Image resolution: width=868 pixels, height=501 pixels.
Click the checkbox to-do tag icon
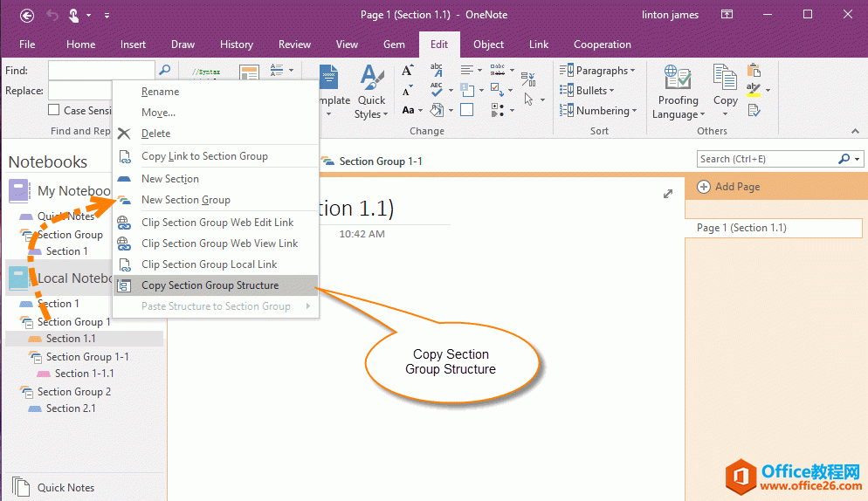496,90
